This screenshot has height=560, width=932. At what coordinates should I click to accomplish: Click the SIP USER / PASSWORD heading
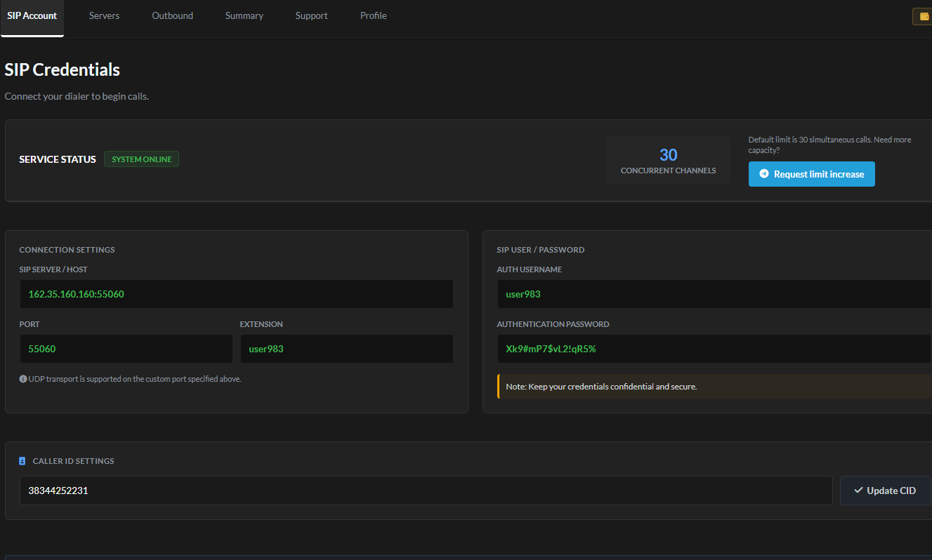tap(541, 250)
